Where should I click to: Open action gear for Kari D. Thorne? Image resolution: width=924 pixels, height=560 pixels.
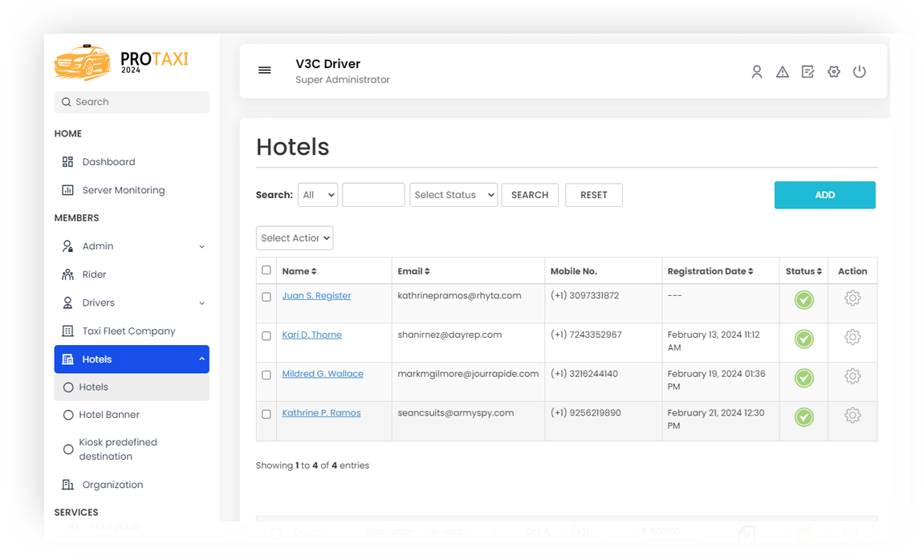852,337
